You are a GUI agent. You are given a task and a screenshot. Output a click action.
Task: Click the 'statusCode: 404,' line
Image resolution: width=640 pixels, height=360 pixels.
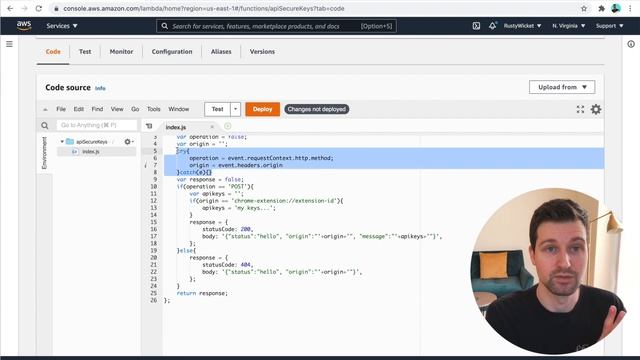228,264
